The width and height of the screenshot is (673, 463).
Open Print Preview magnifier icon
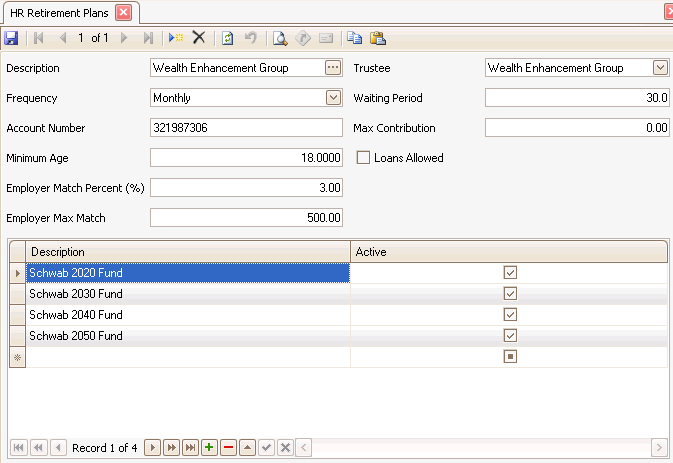click(281, 38)
